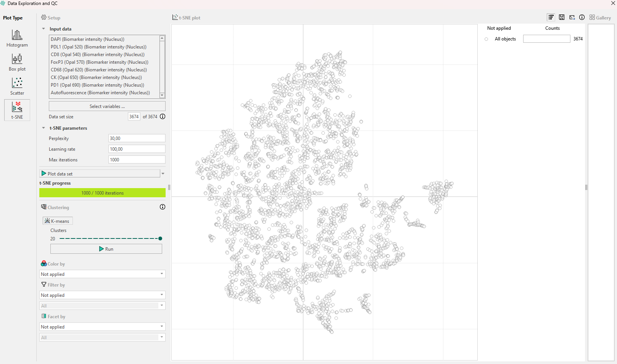Select PDL1 (Opal 520) variable row

tap(104, 47)
